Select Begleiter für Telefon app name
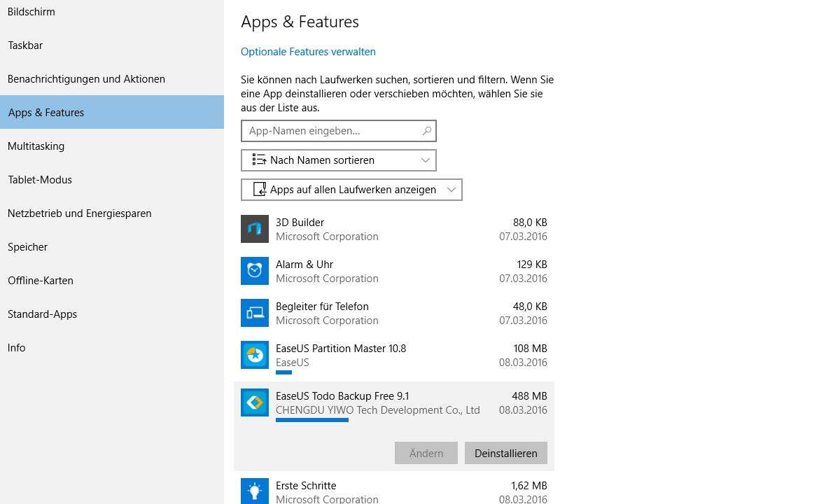The width and height of the screenshot is (840, 504). [x=322, y=307]
